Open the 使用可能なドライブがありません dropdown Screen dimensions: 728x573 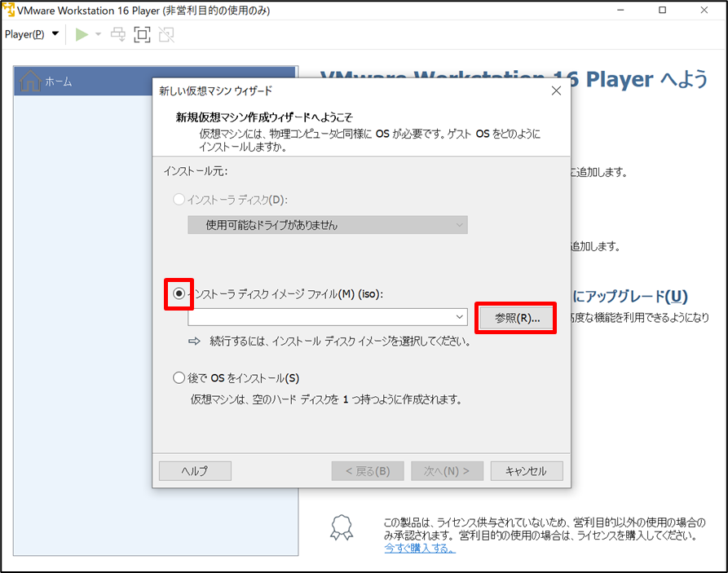[x=328, y=225]
